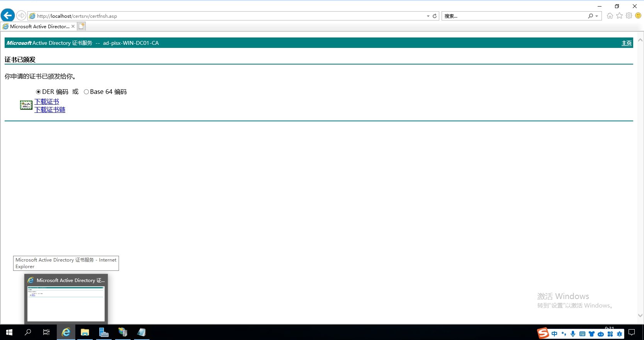The width and height of the screenshot is (644, 340).
Task: Open the IE tools gear icon
Action: point(629,15)
